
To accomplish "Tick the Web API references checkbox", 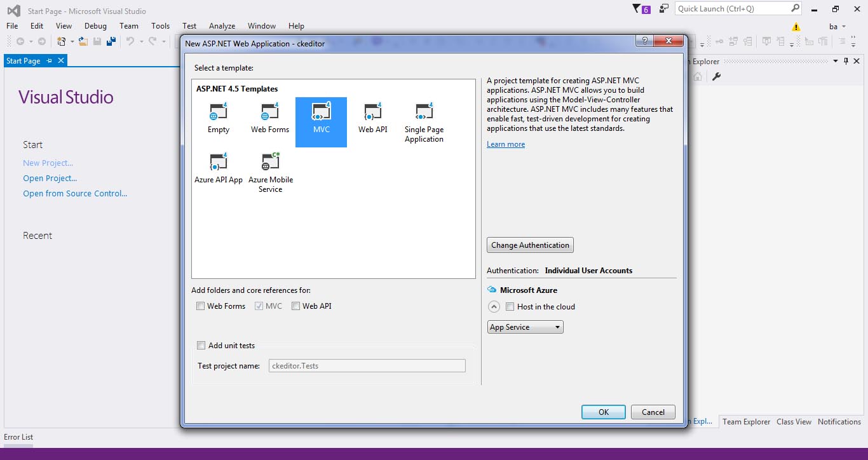I will (295, 306).
